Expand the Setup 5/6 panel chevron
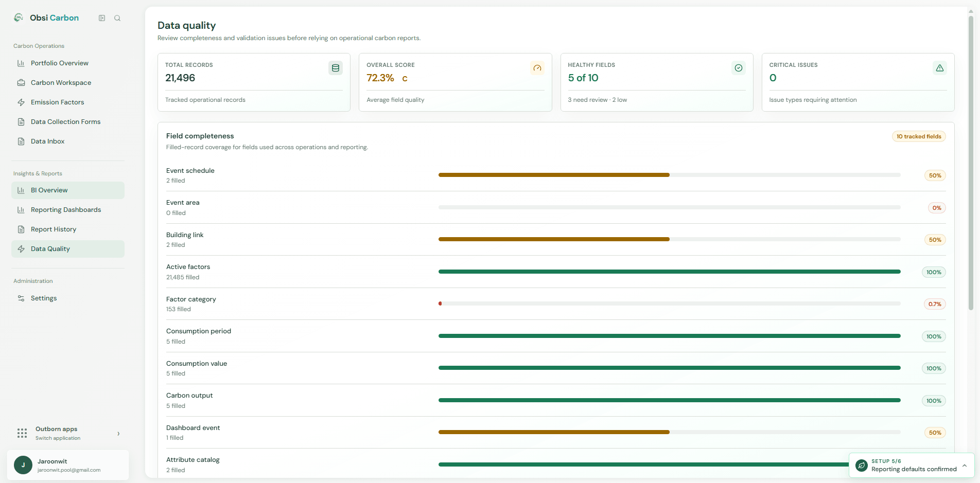The height and width of the screenshot is (483, 980). pos(965,466)
